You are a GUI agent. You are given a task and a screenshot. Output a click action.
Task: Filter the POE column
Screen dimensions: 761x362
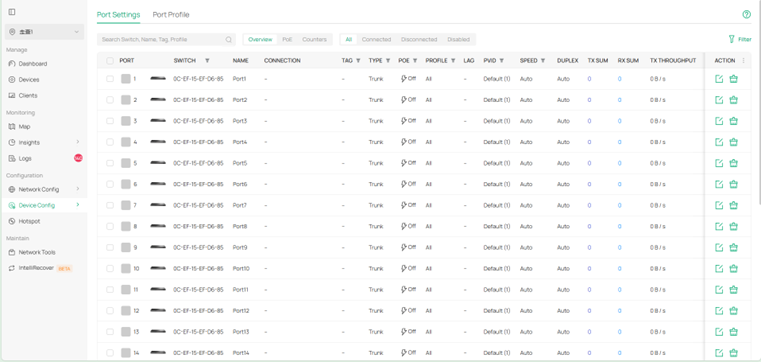pyautogui.click(x=415, y=61)
